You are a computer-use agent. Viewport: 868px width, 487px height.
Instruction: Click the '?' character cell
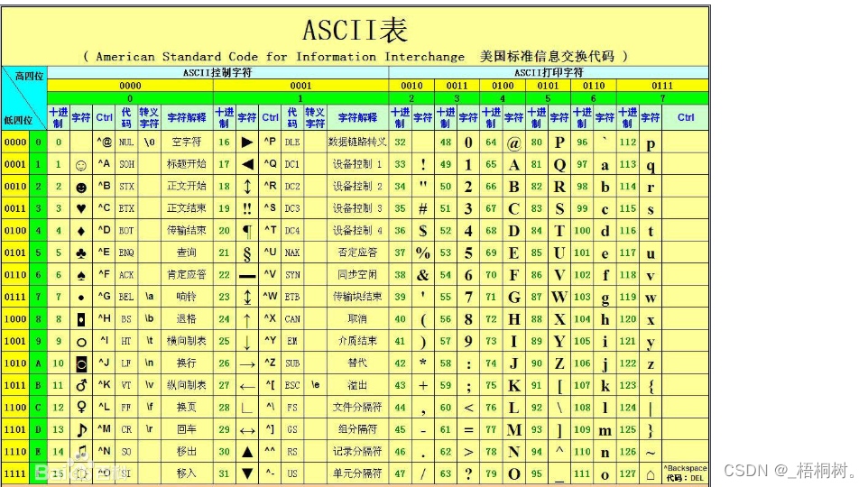click(x=468, y=473)
